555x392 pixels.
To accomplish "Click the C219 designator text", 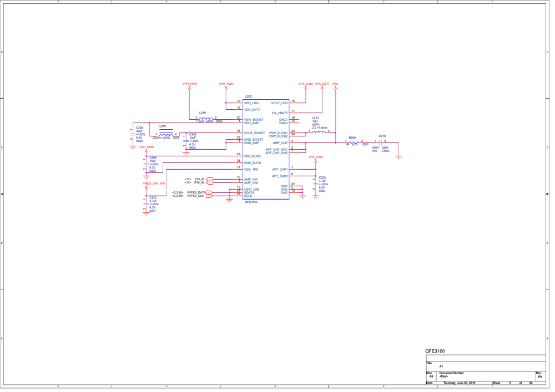I will pyautogui.click(x=382, y=136).
